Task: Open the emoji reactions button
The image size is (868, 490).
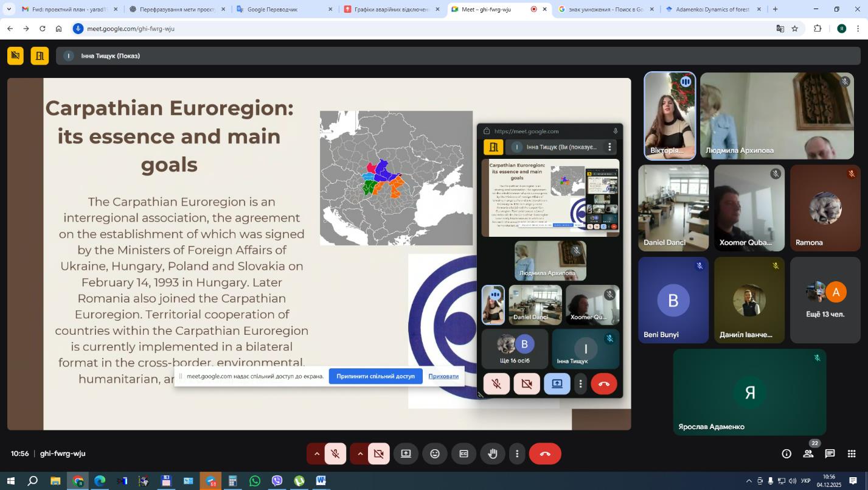Action: coord(435,454)
